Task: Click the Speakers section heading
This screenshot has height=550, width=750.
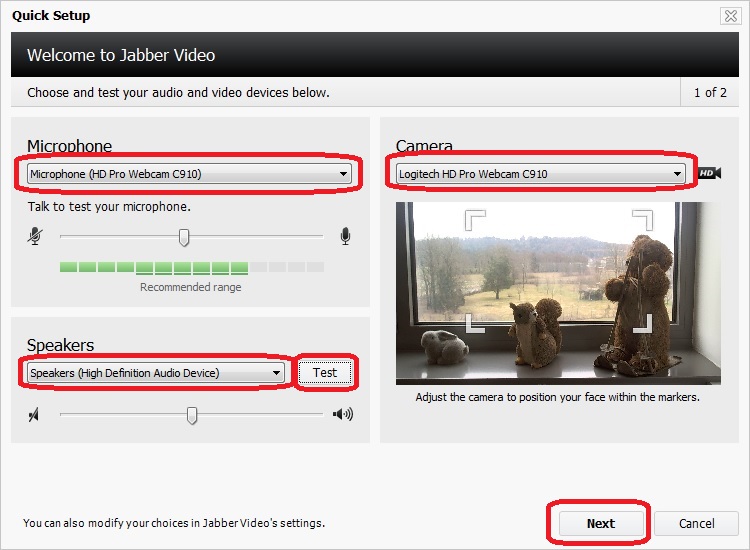Action: (60, 345)
